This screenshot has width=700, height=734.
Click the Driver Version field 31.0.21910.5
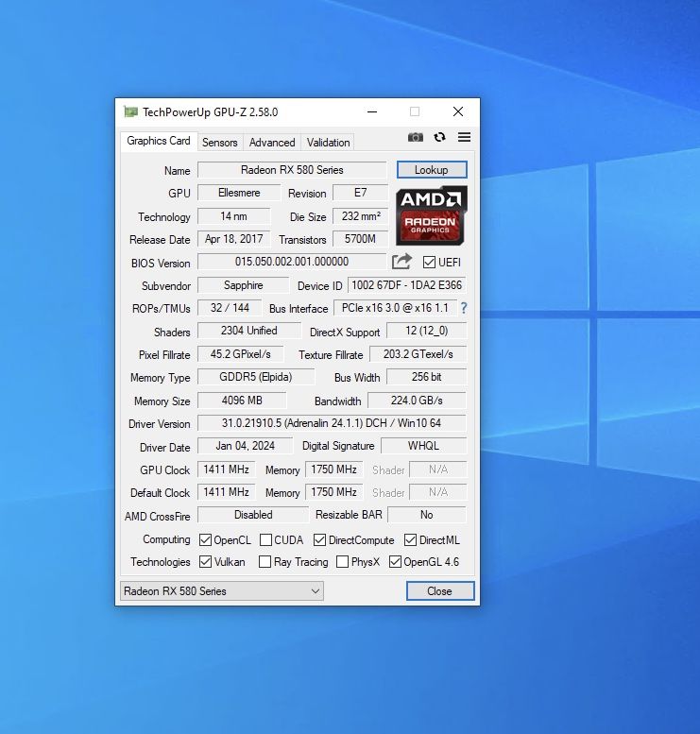click(332, 422)
